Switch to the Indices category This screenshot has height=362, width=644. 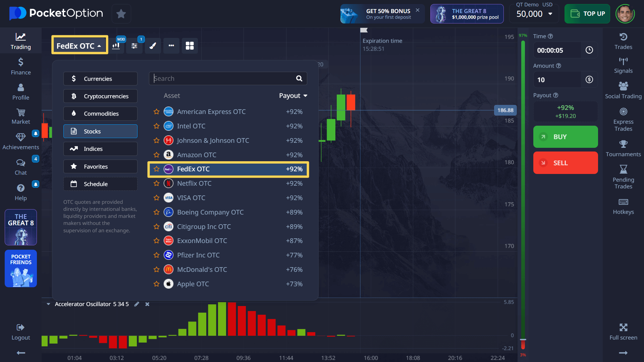(100, 149)
